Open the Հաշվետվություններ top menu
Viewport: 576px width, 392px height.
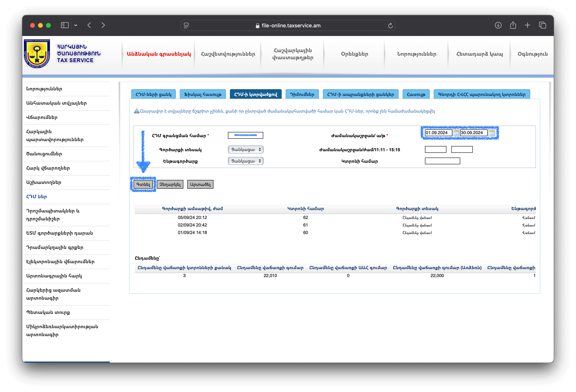point(228,54)
